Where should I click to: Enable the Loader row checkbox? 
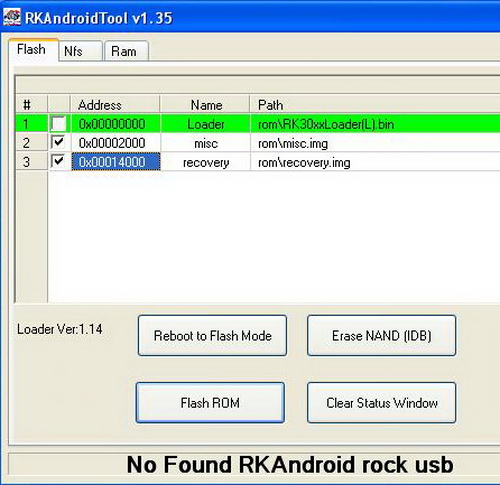click(x=58, y=124)
